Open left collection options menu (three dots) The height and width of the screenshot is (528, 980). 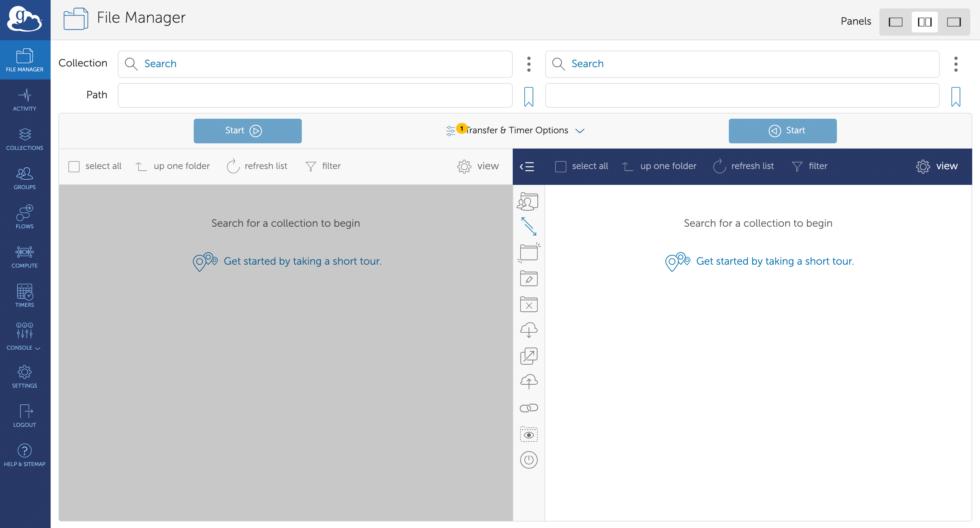[529, 64]
